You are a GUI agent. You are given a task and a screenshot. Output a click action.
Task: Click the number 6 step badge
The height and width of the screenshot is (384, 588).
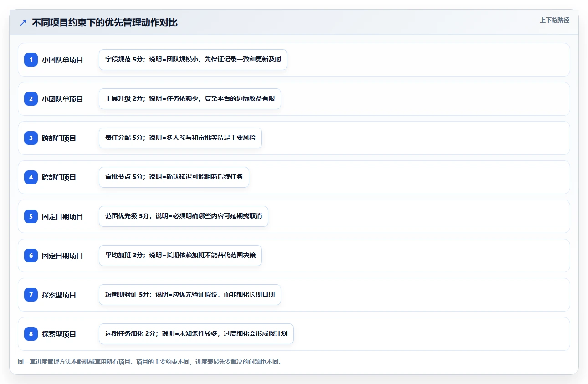tap(31, 256)
